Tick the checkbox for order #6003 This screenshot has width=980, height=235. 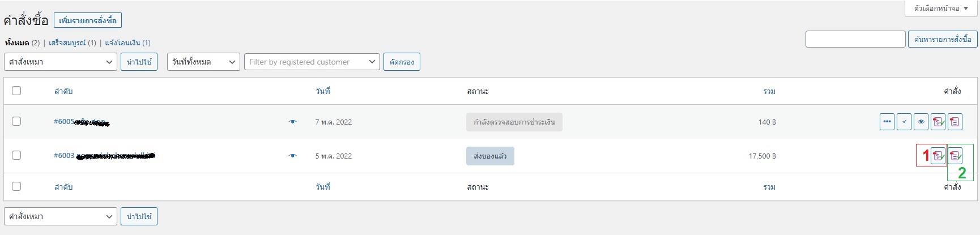16,155
